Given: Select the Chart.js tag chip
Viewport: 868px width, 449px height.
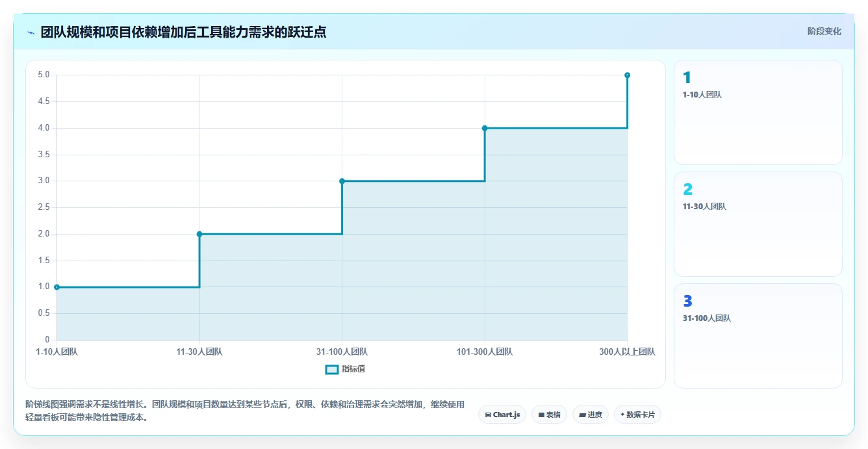Looking at the screenshot, I should (502, 415).
